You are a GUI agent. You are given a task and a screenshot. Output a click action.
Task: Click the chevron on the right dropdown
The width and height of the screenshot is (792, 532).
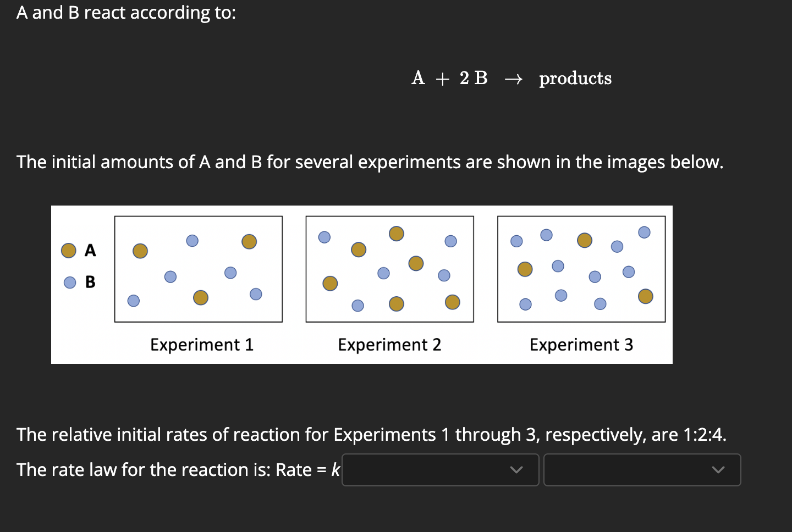click(718, 470)
